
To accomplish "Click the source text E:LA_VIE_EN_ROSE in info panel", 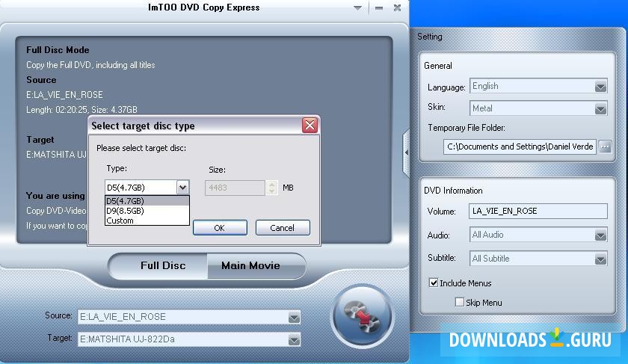I will click(64, 95).
